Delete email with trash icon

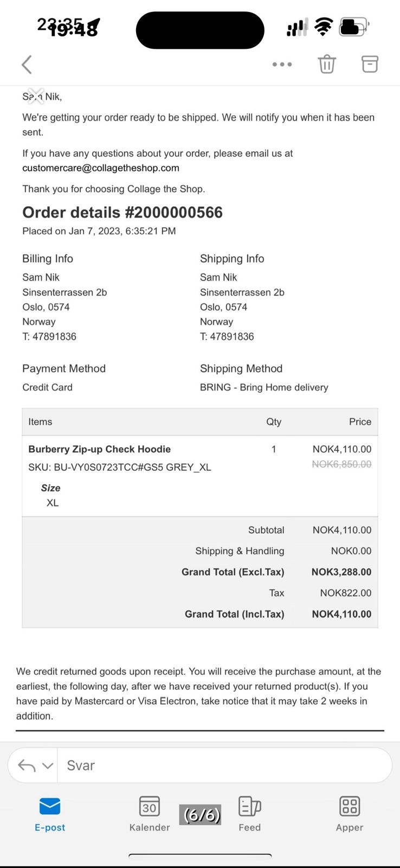(x=326, y=64)
